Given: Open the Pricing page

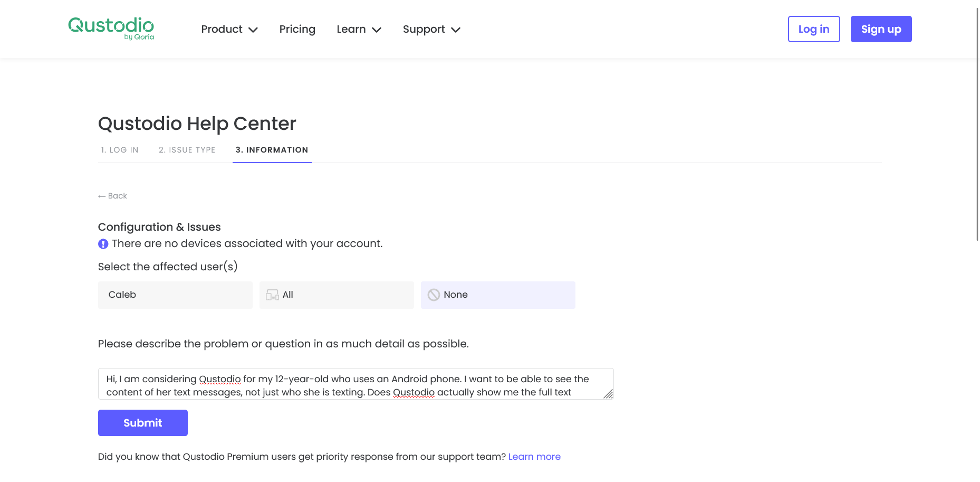Looking at the screenshot, I should click(x=297, y=29).
